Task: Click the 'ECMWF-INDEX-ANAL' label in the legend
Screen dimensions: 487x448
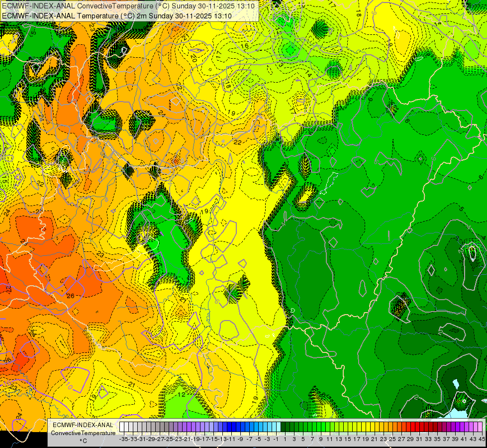Action: point(83,425)
